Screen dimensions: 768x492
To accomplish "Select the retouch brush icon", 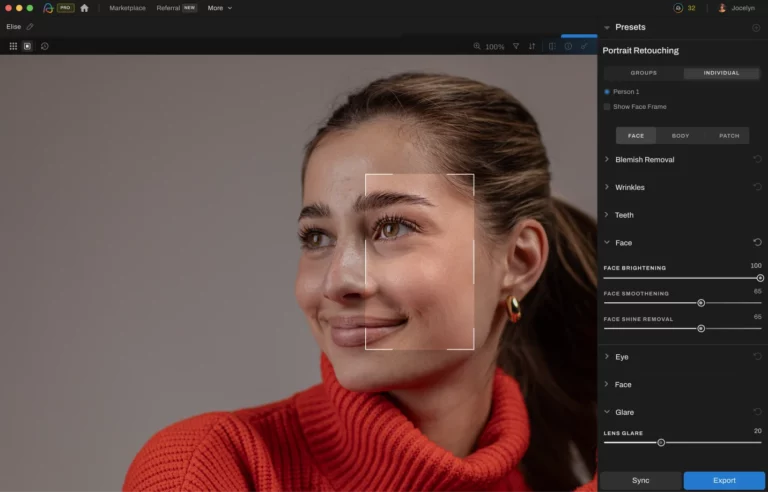I will click(x=584, y=46).
